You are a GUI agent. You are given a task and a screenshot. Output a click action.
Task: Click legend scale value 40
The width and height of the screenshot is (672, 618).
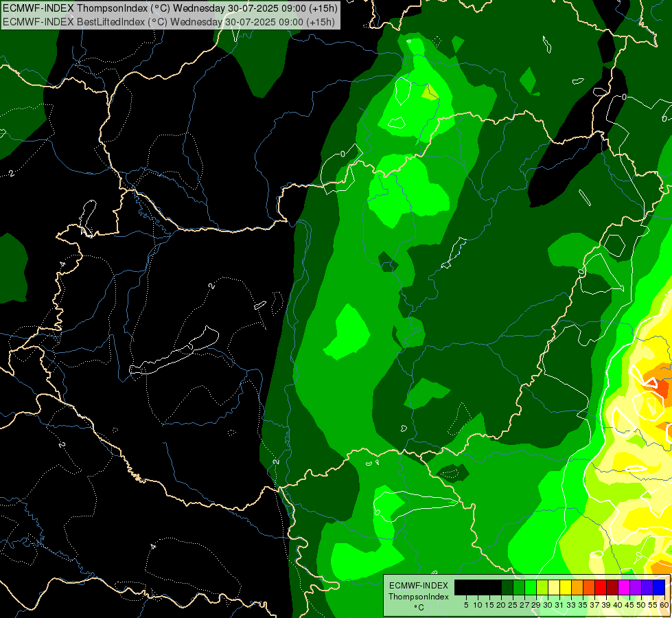[618, 605]
